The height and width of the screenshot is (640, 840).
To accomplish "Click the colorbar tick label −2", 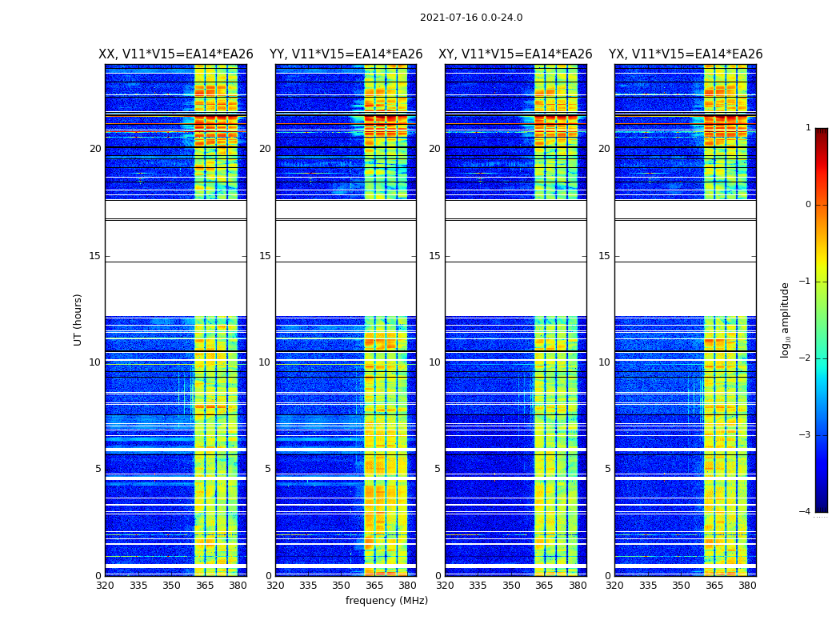I will (805, 358).
